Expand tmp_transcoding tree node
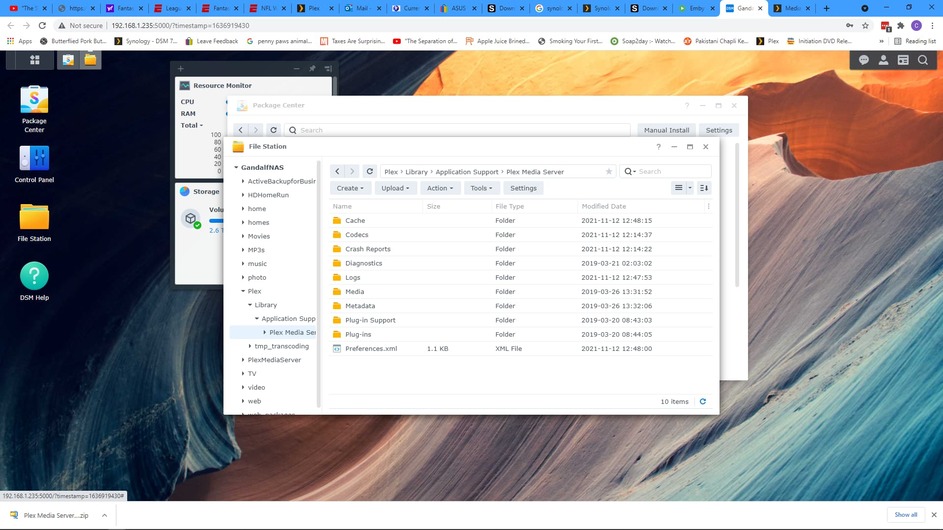The image size is (943, 530). pos(250,347)
